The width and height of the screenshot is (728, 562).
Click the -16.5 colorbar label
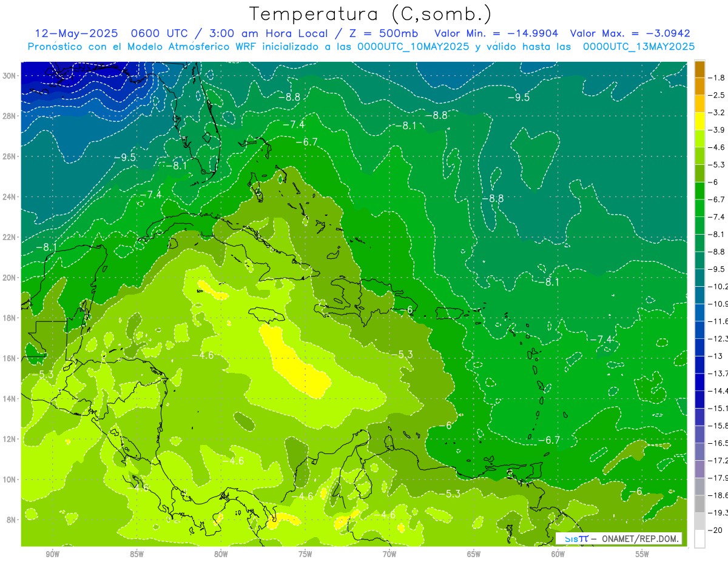718,443
